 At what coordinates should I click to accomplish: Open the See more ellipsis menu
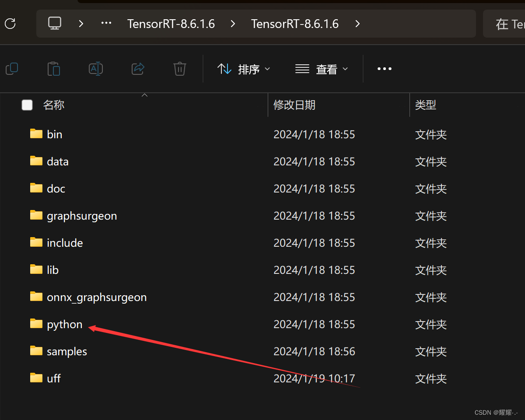(385, 69)
